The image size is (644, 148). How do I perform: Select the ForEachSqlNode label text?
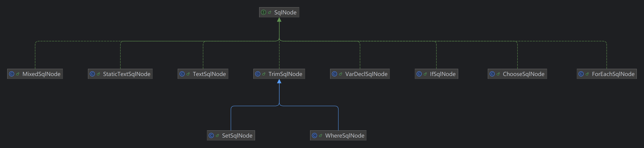(x=613, y=74)
